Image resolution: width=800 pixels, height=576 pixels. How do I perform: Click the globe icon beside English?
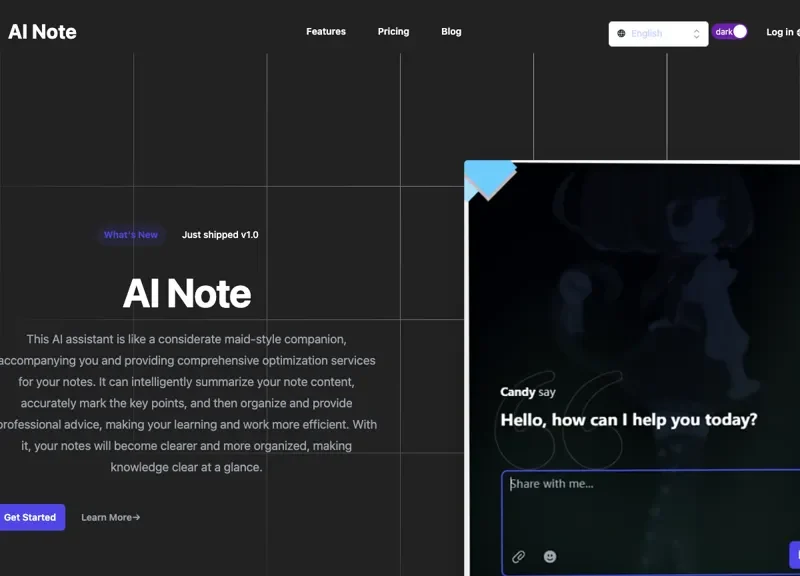point(621,33)
